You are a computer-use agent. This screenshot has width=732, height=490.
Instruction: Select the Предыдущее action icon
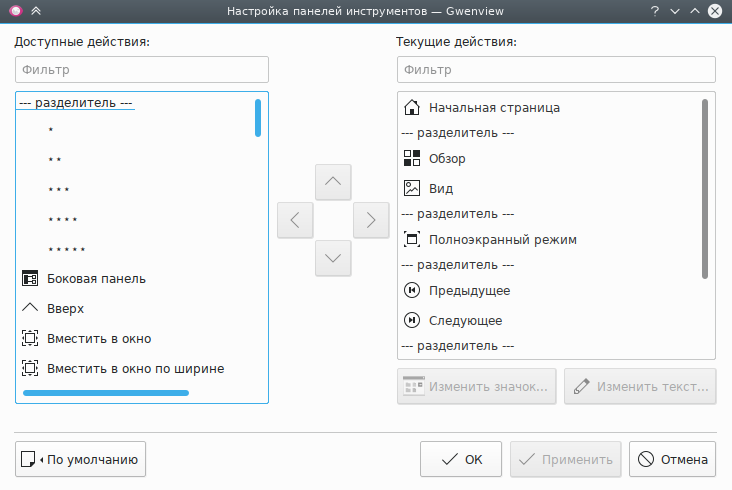coord(412,290)
